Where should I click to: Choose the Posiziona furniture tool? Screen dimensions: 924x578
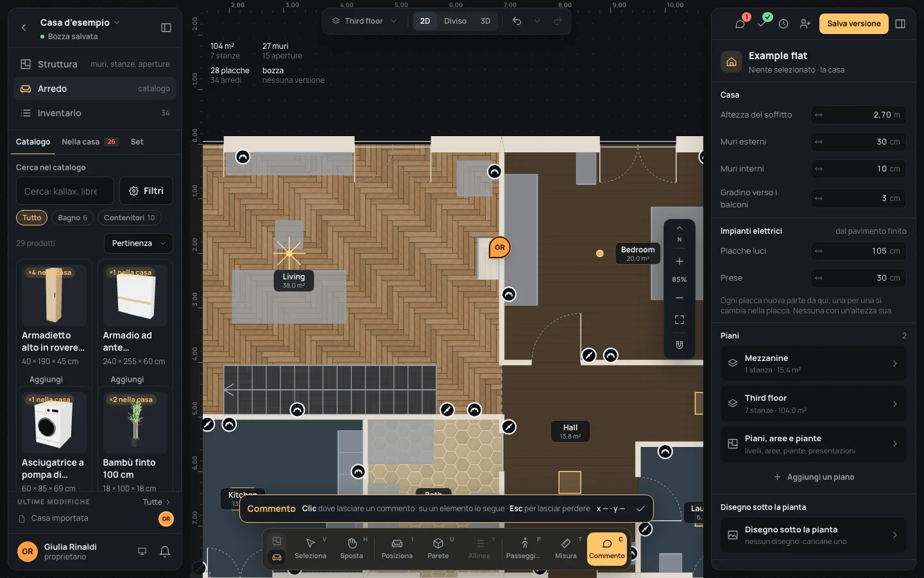click(x=397, y=548)
